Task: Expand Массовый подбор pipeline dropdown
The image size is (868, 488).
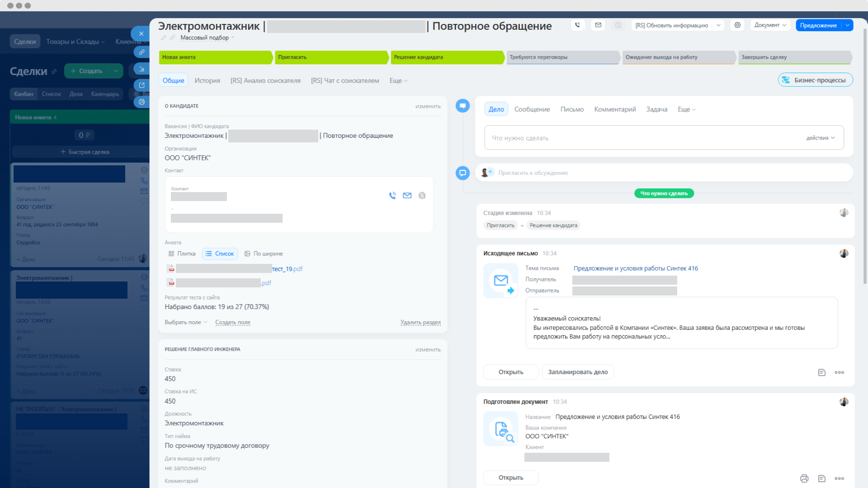Action: (208, 38)
